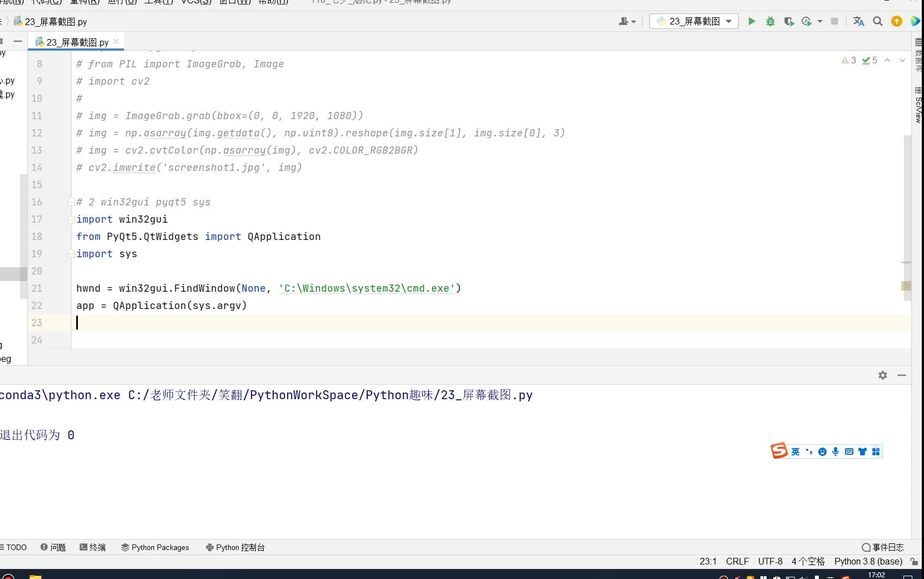Click the 23:1 cursor position in the status bar

point(708,561)
